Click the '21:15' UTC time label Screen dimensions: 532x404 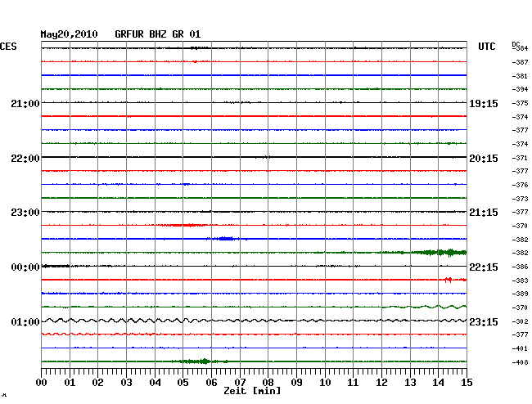coord(484,213)
